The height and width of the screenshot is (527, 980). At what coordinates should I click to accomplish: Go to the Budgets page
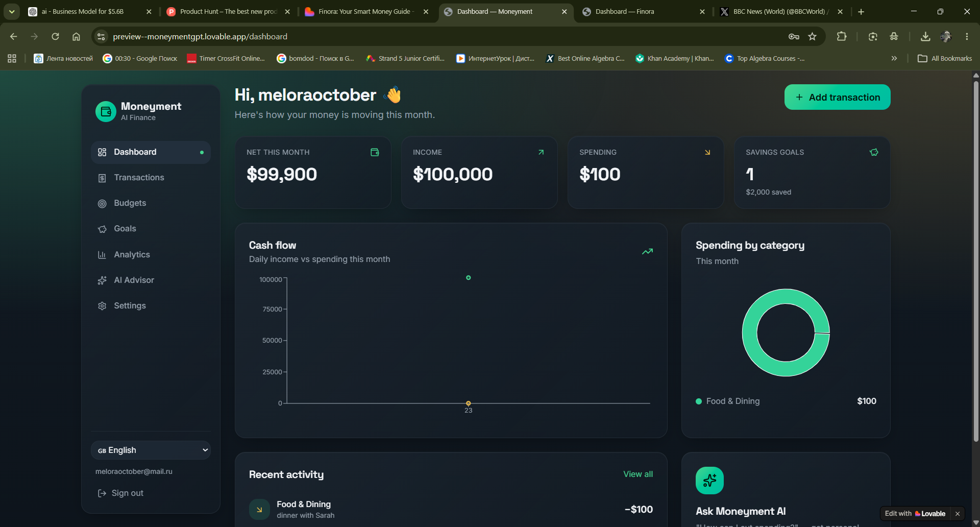pos(151,203)
